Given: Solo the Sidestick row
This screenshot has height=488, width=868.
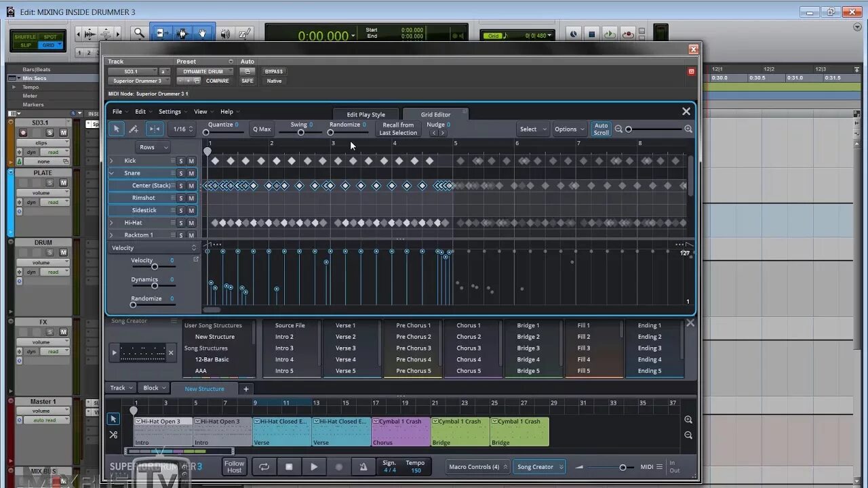Looking at the screenshot, I should (x=181, y=211).
